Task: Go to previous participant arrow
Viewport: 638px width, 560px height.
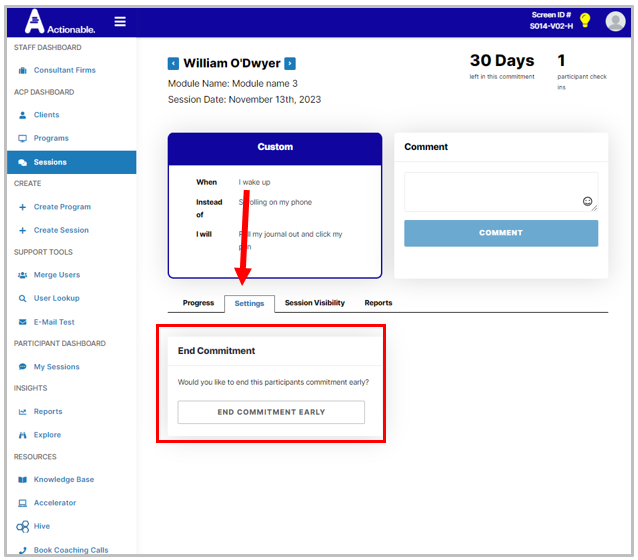Action: (173, 64)
